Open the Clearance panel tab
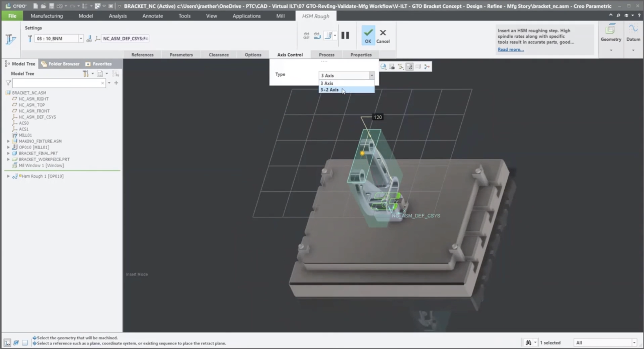This screenshot has width=644, height=349. coord(219,55)
